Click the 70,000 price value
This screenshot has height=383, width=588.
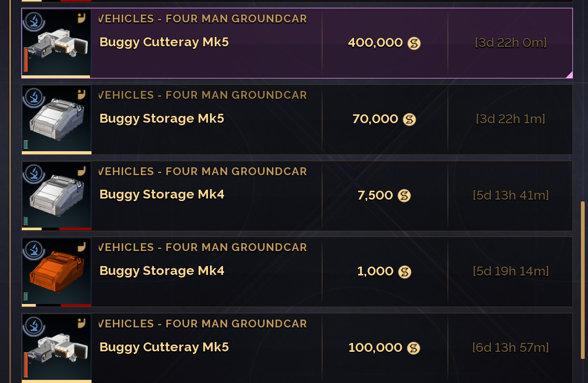tap(375, 119)
